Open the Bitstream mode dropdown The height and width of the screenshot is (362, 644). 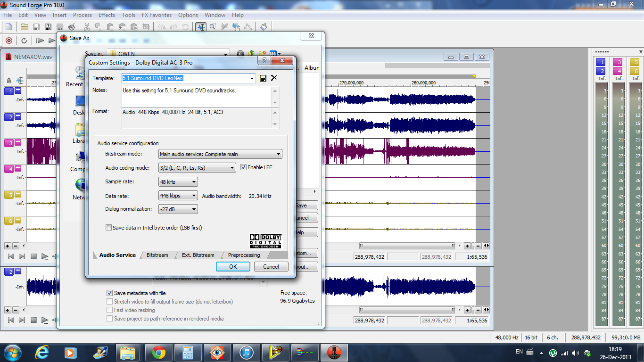click(278, 154)
